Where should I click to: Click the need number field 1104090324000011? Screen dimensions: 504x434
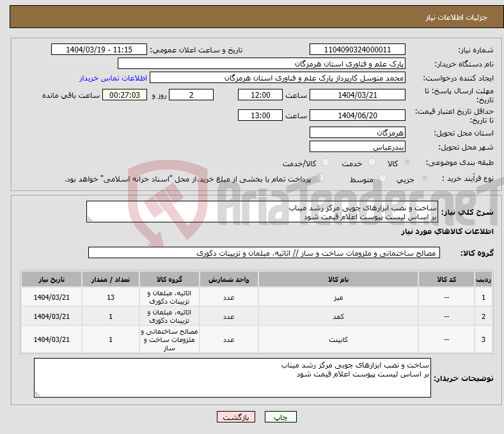357,49
